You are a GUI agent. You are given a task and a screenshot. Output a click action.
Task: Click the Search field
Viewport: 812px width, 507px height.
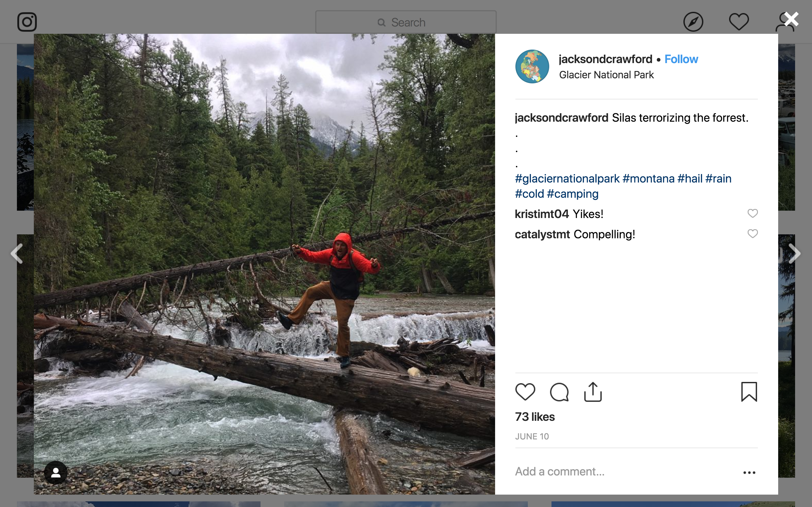(x=406, y=22)
